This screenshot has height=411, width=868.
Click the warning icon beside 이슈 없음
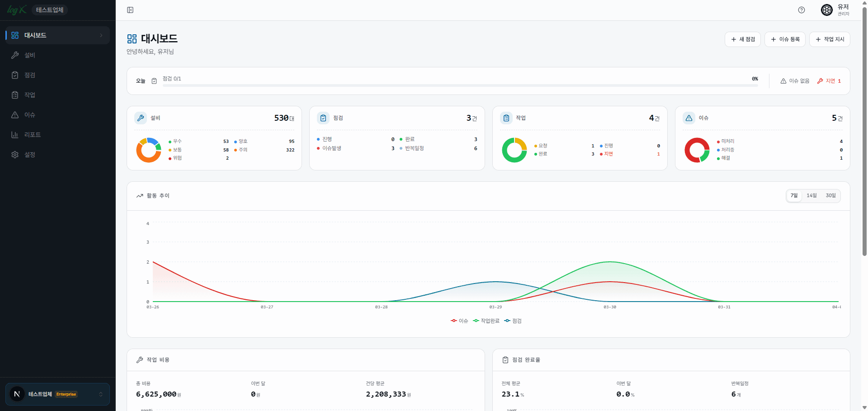[783, 81]
